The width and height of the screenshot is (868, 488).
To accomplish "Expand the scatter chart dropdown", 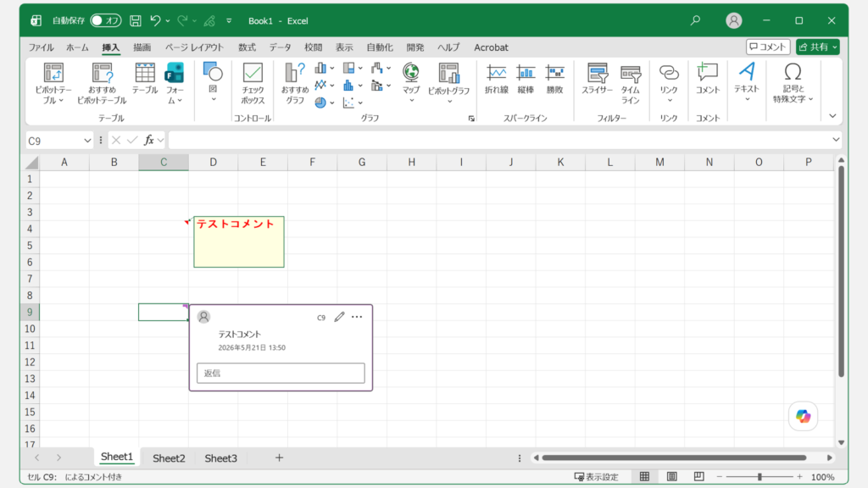I will click(360, 103).
